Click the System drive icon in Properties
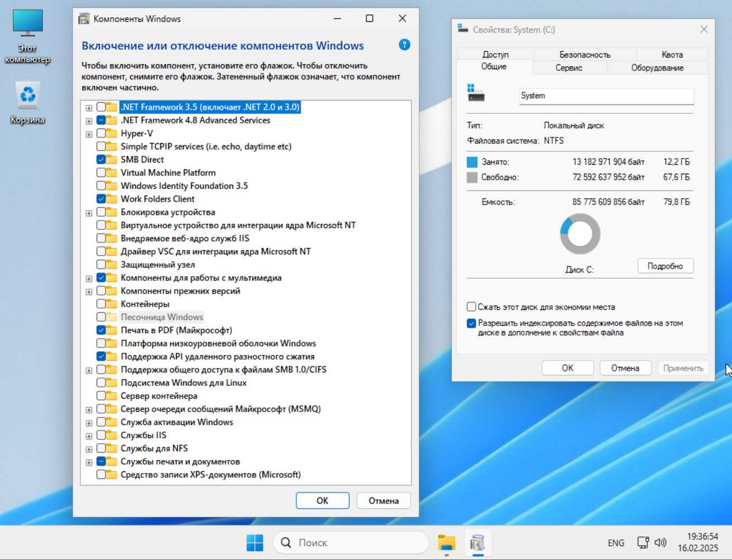This screenshot has height=560, width=732. click(476, 93)
